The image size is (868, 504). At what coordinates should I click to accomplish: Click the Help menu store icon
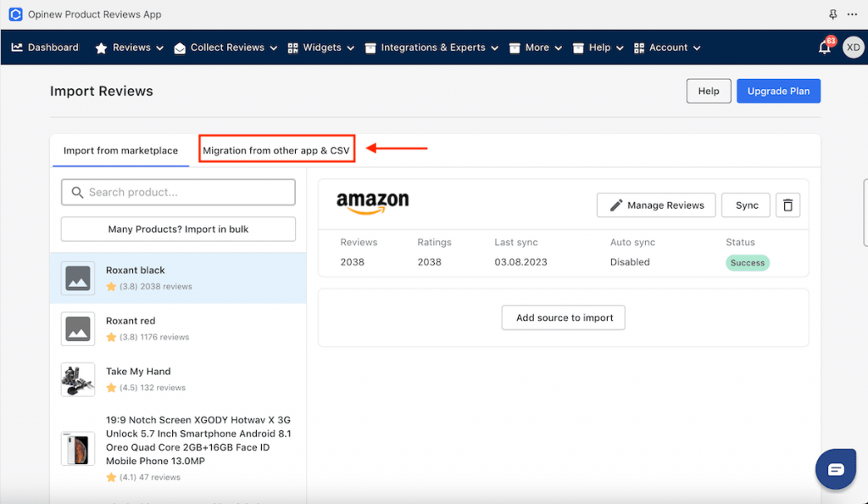[x=578, y=48]
